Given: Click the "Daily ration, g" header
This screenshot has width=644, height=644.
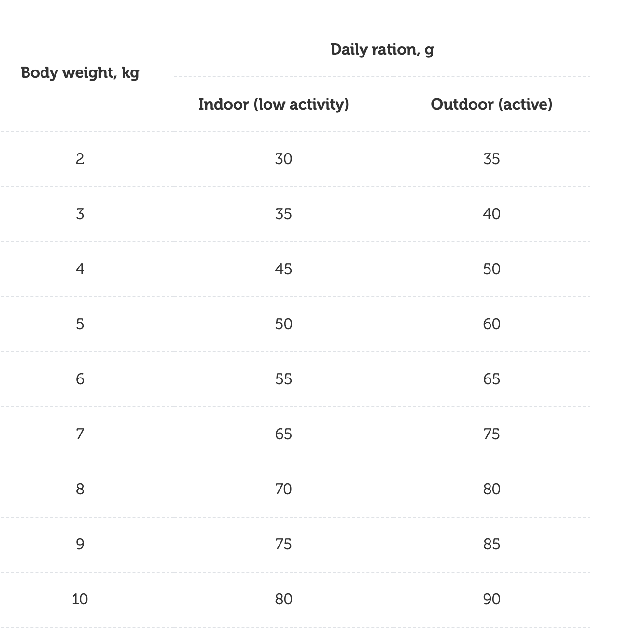Looking at the screenshot, I should pos(382,50).
